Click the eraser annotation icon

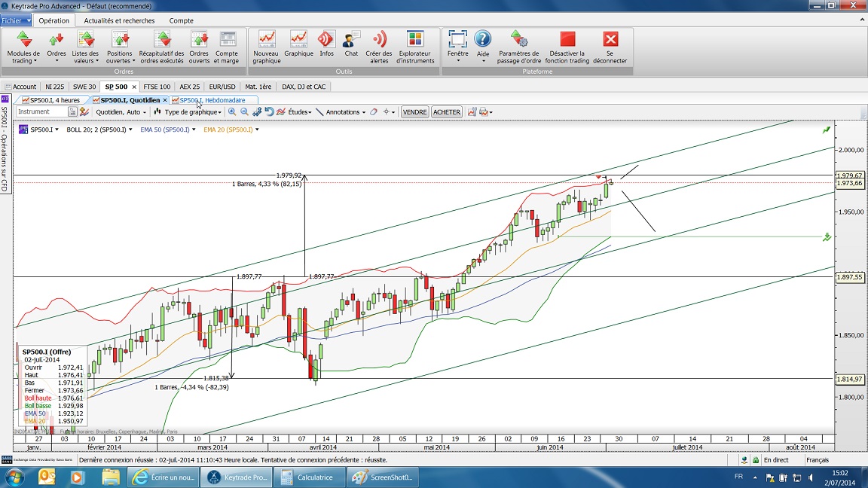tap(374, 111)
